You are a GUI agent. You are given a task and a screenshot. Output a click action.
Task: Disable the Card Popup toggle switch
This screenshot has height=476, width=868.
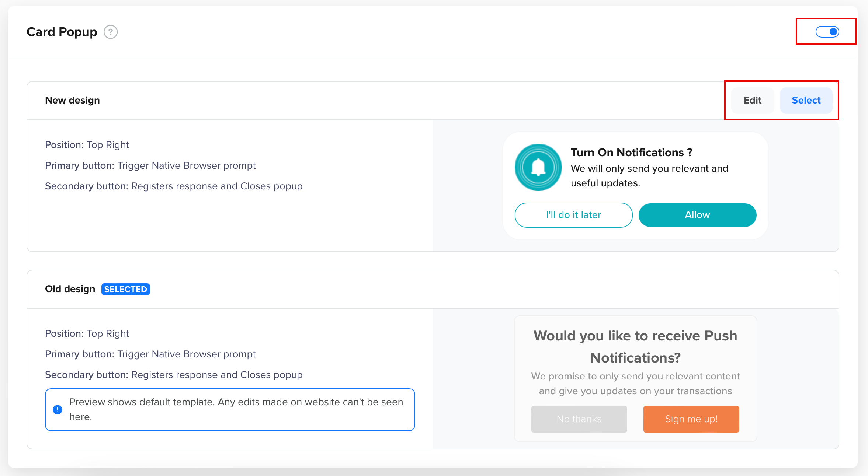[827, 32]
